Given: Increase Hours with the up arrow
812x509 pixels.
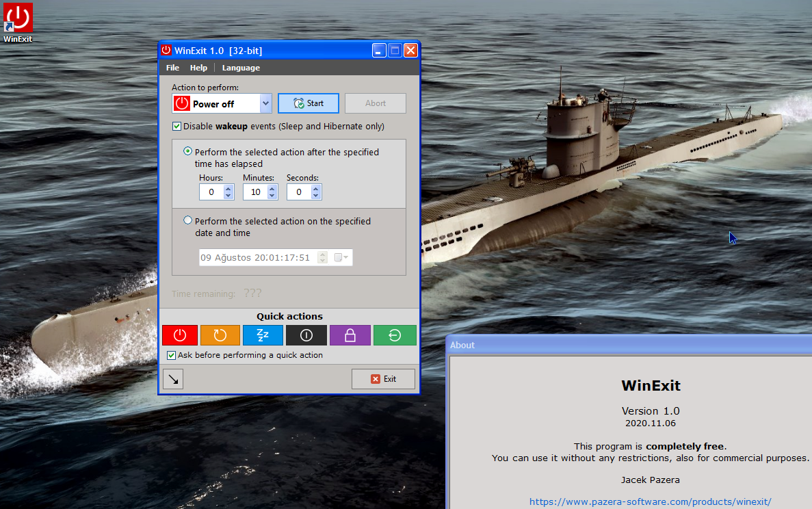Looking at the screenshot, I should (228, 188).
